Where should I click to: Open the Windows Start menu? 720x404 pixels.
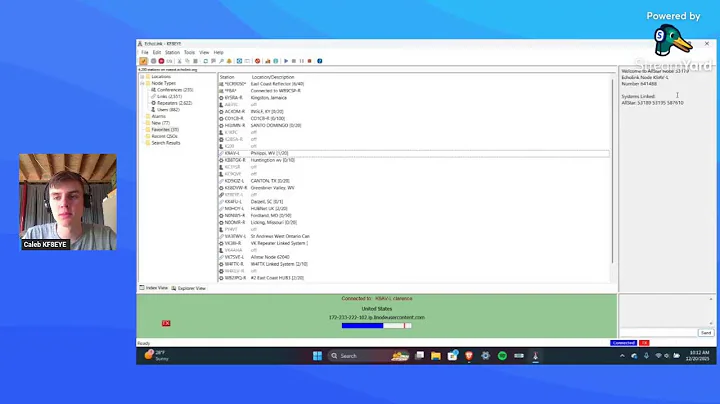point(317,356)
